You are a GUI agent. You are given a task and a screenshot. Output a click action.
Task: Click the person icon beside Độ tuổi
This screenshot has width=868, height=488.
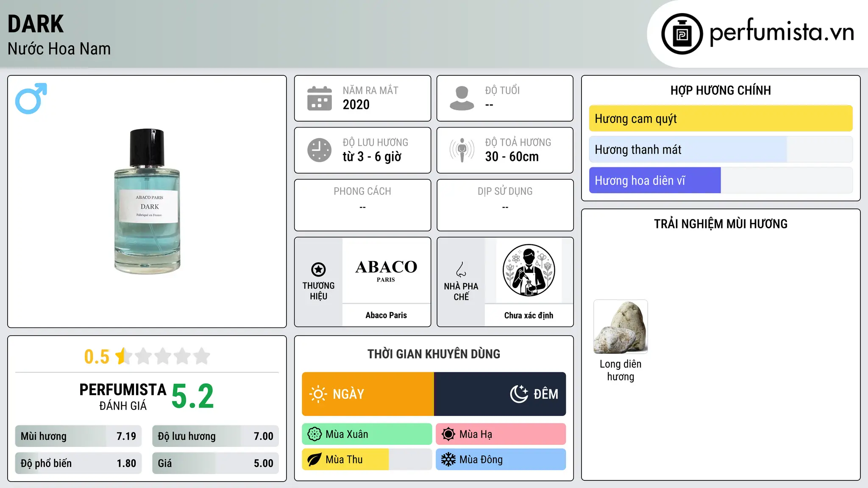click(x=462, y=98)
